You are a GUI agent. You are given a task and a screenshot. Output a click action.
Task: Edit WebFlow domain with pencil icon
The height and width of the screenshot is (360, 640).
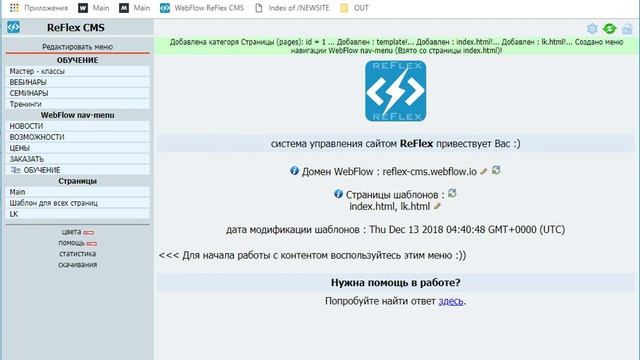[x=484, y=171]
